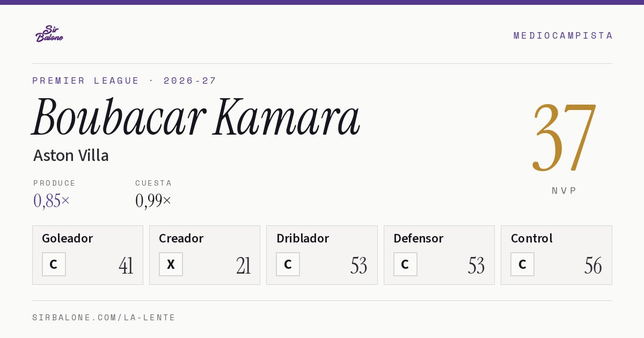Click the Goleador card title
Image resolution: width=644 pixels, height=338 pixels.
[68, 238]
